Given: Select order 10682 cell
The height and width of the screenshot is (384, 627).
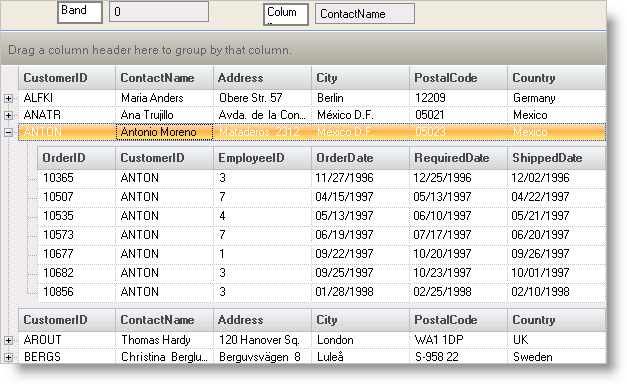Looking at the screenshot, I should point(76,273).
